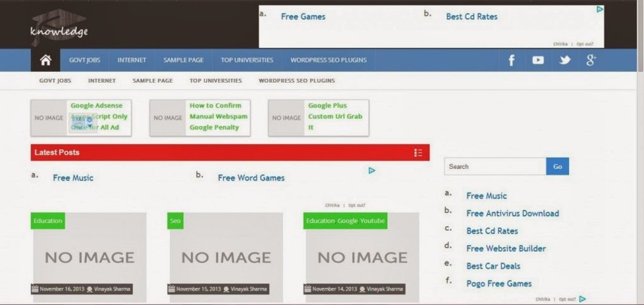Image resolution: width=644 pixels, height=305 pixels.
Task: Open GOVT JOBS in the blue navigation bar
Action: click(84, 60)
